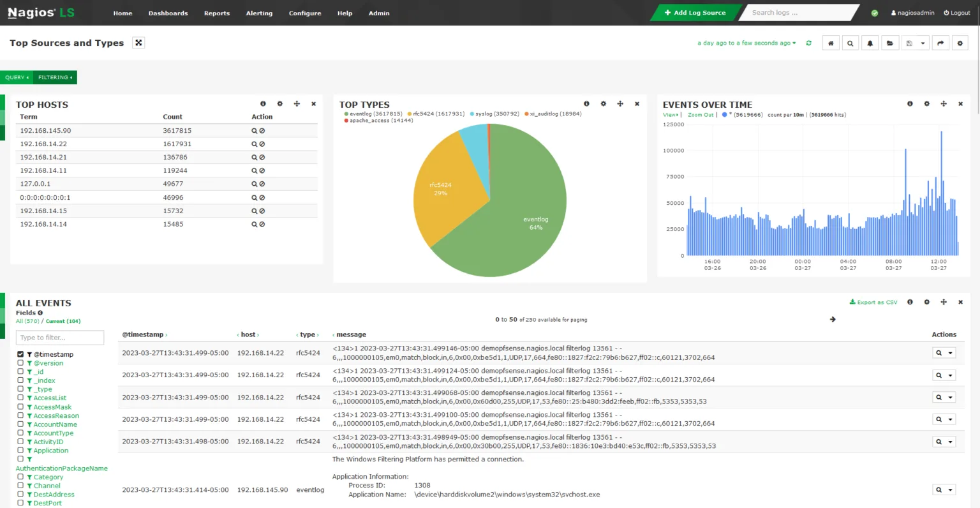
Task: Click exclude icon for host 192.168.14.15
Action: coord(262,211)
